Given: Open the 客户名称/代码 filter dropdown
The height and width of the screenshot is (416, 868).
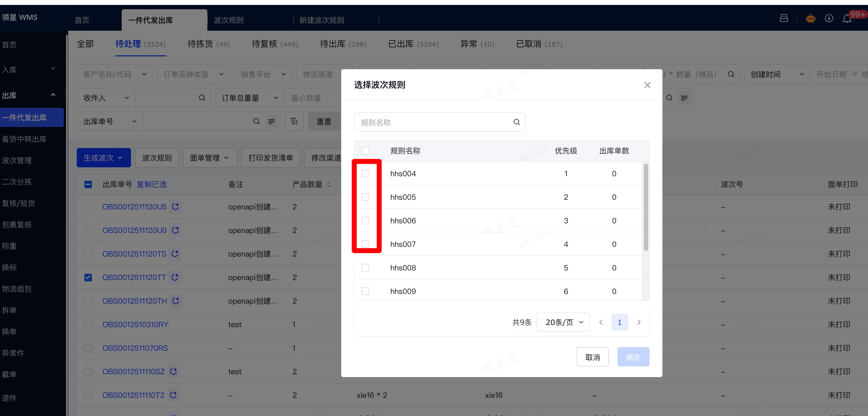Looking at the screenshot, I should click(115, 74).
